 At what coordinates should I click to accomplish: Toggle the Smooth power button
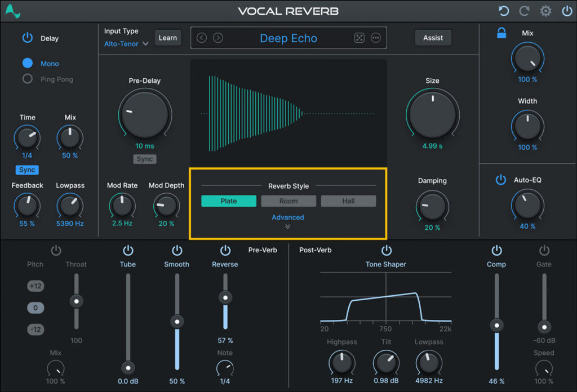[177, 251]
